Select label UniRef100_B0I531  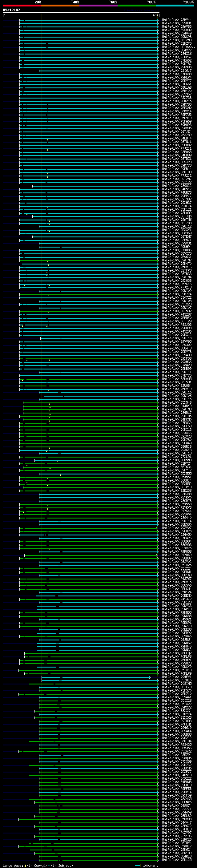tap(176, 382)
